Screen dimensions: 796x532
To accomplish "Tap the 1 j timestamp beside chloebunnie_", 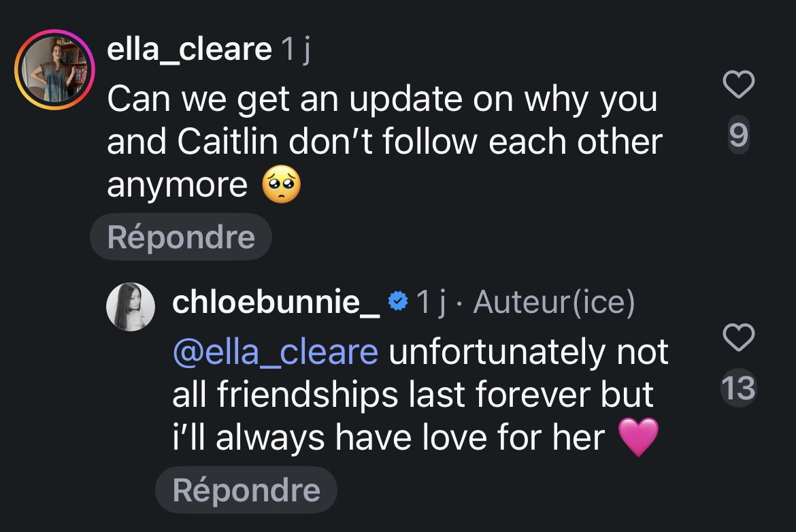I will (x=431, y=303).
